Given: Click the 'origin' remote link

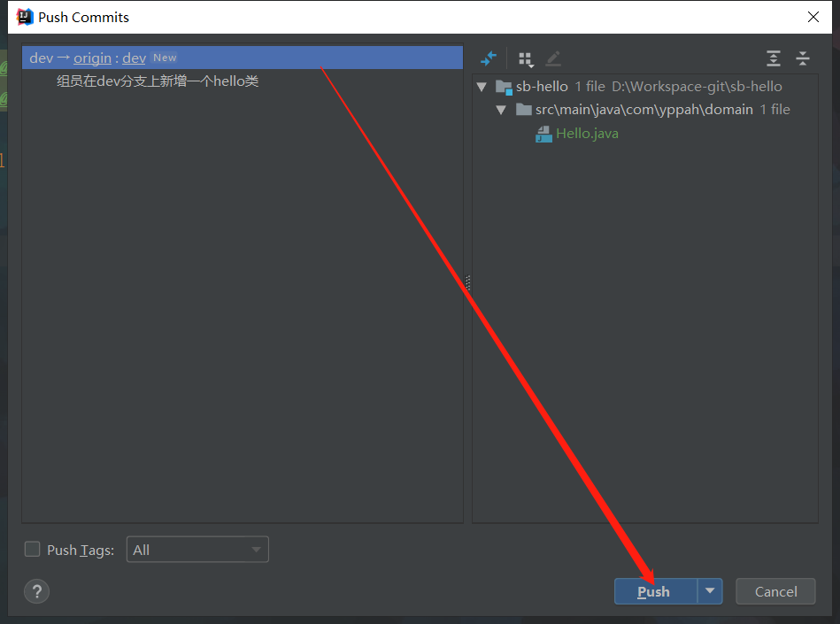Looking at the screenshot, I should coord(92,58).
